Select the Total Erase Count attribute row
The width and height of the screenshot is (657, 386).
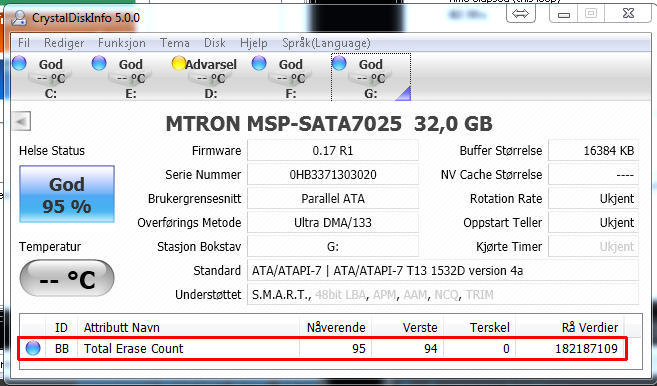coord(322,348)
